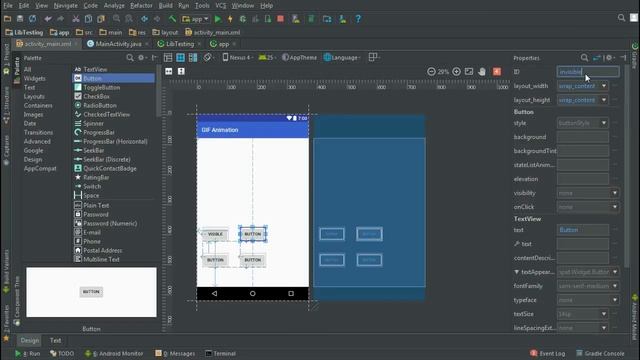640x360 pixels.
Task: Zoom out the design with minus icon
Action: (431, 71)
